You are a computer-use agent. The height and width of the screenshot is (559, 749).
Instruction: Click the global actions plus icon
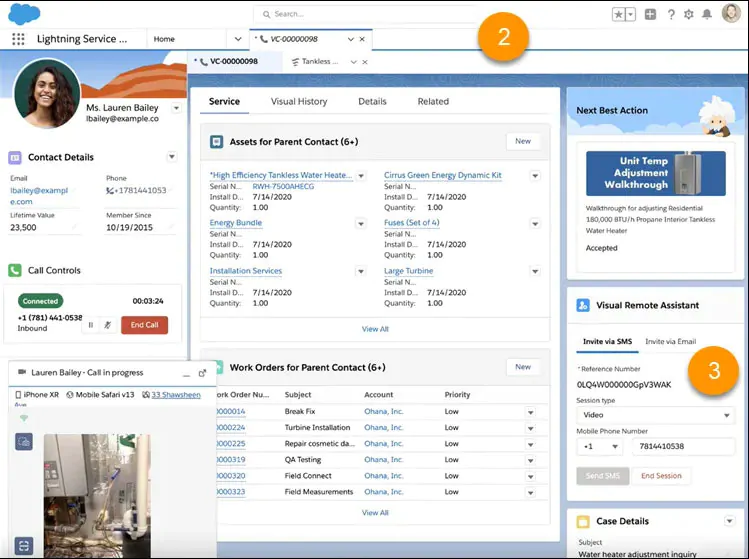[x=651, y=14]
